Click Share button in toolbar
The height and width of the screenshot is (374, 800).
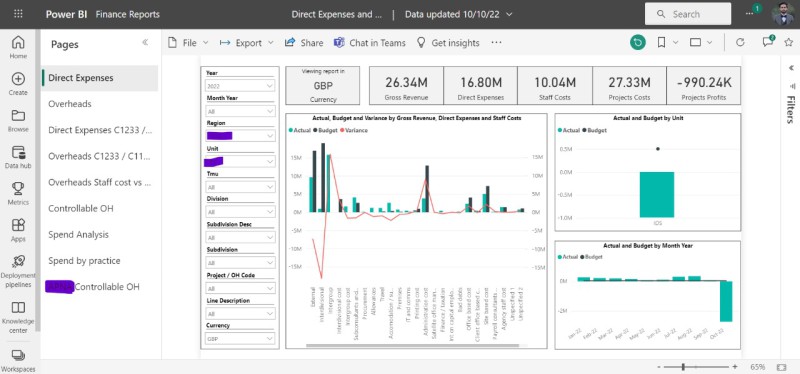click(x=304, y=43)
